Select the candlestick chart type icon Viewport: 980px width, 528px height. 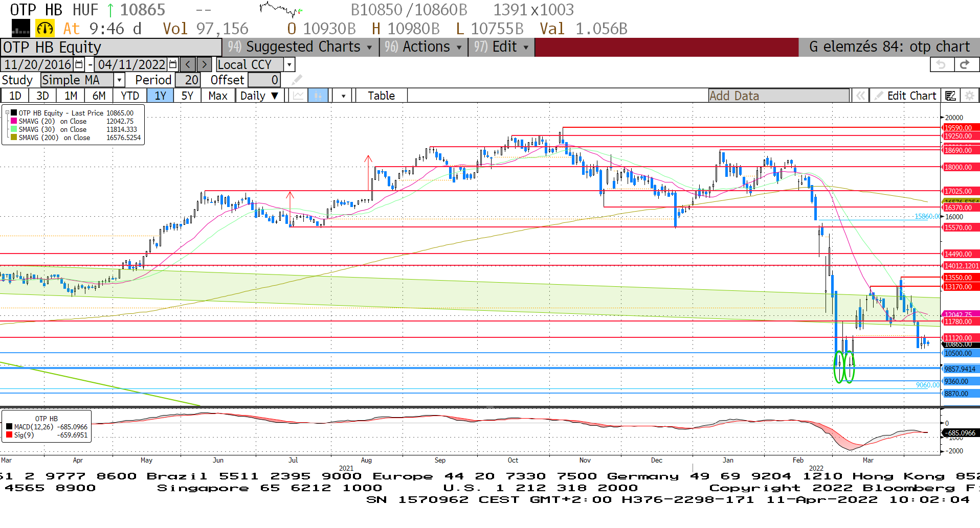coord(318,96)
